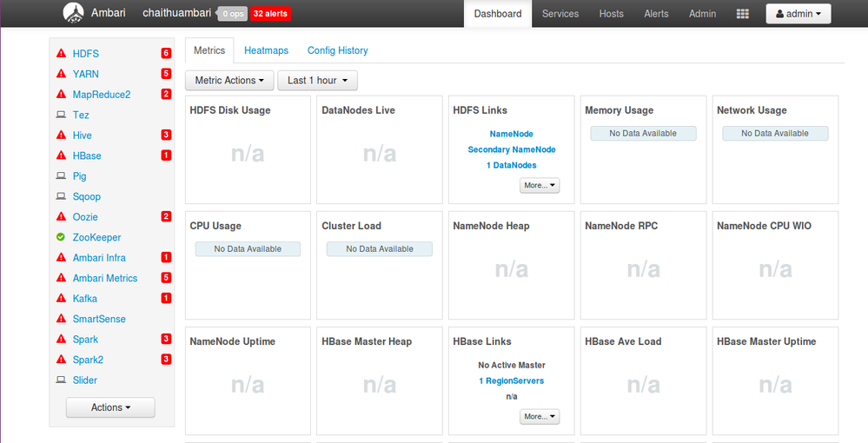Open the Secondary NameNode link
868x443 pixels.
pos(512,149)
